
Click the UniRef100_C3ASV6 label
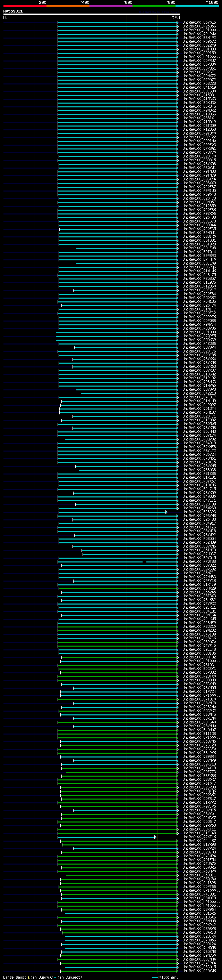[x=199, y=929]
